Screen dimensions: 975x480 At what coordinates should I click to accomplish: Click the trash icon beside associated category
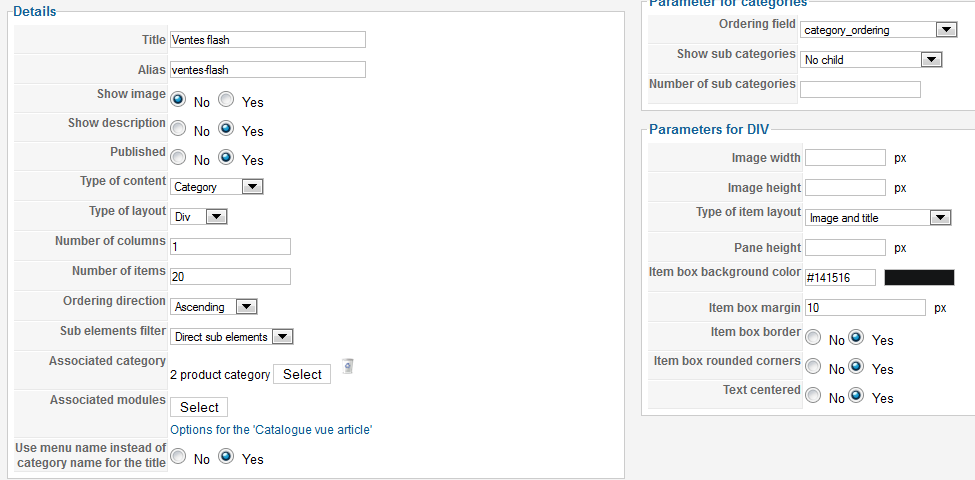(348, 366)
